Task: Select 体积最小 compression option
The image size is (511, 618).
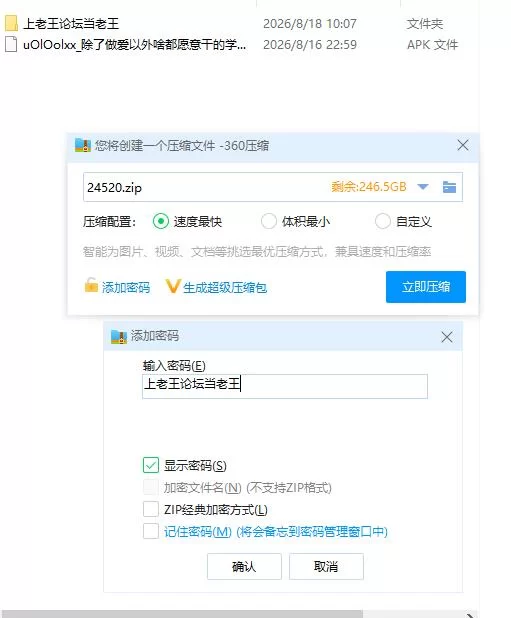Action: point(269,221)
